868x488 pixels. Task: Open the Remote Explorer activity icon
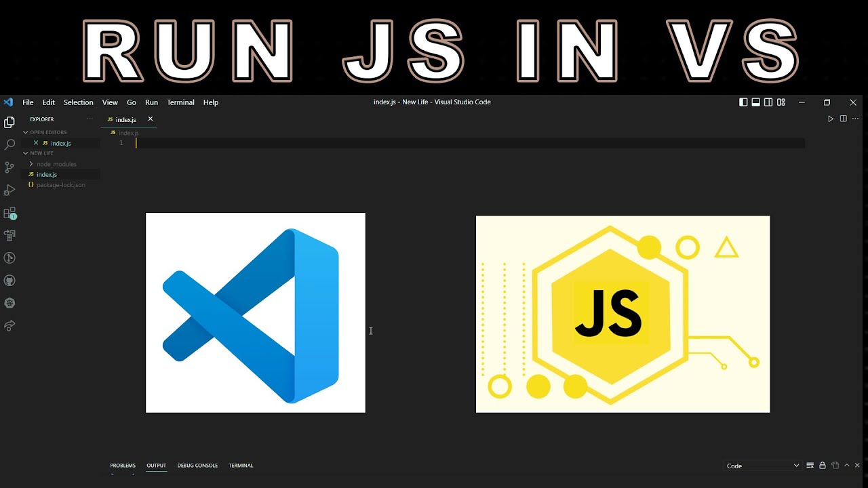[x=9, y=235]
